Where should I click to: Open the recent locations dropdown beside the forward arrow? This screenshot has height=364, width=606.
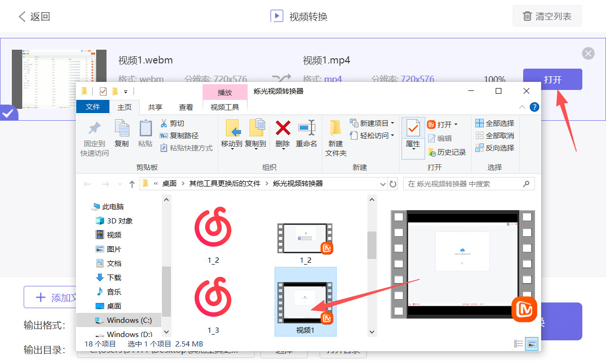coord(120,184)
